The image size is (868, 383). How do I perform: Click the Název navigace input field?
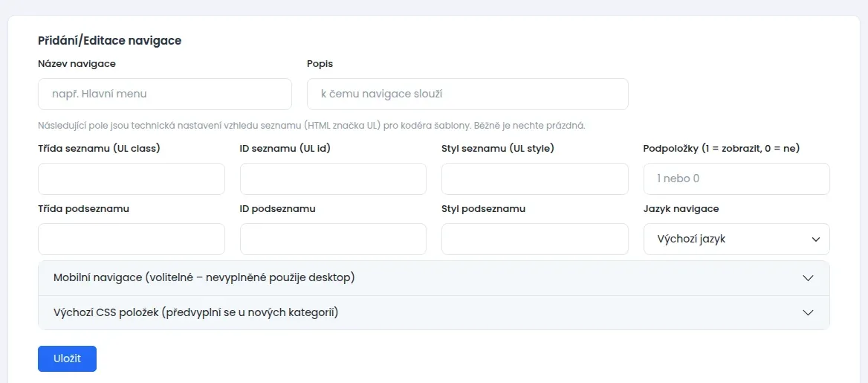pos(164,94)
